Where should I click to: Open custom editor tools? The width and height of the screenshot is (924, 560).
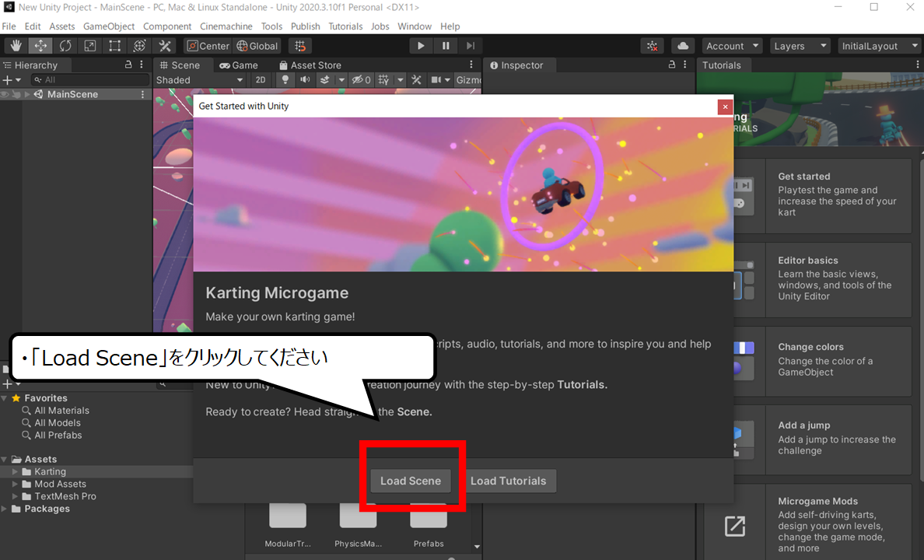pyautogui.click(x=165, y=46)
